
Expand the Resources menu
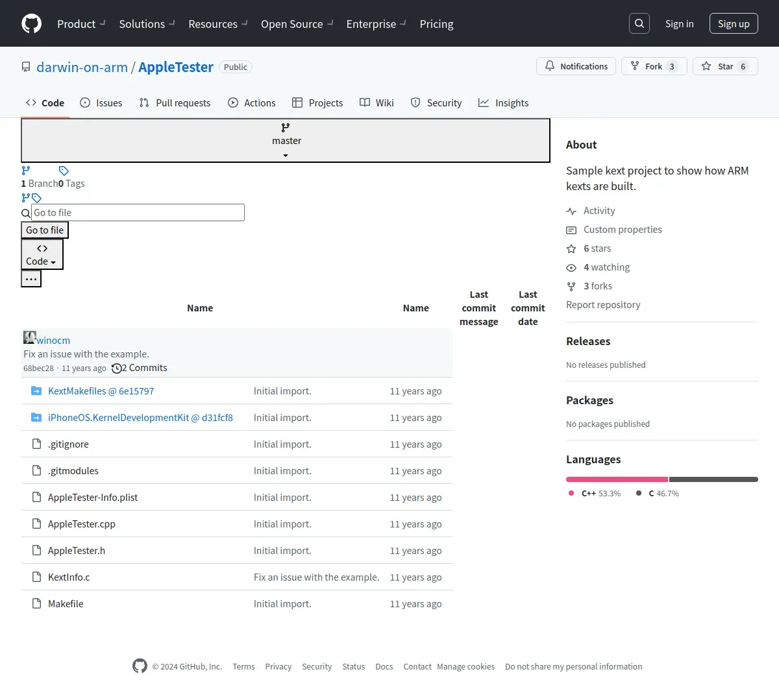(x=218, y=24)
